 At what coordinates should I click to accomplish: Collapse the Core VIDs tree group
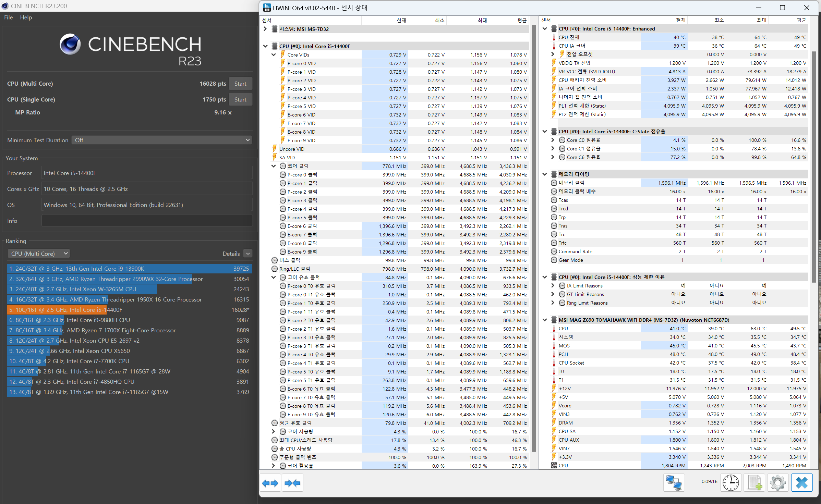click(x=274, y=55)
